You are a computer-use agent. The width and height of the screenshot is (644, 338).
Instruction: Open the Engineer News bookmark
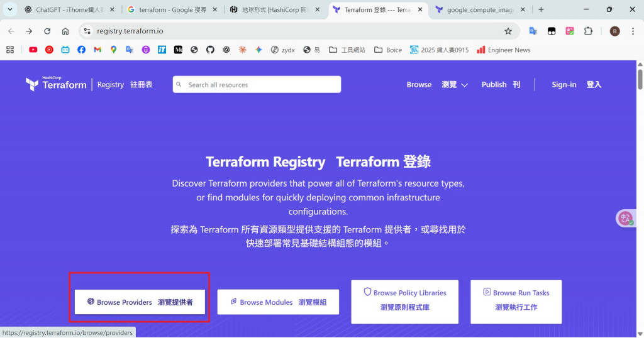tap(504, 50)
